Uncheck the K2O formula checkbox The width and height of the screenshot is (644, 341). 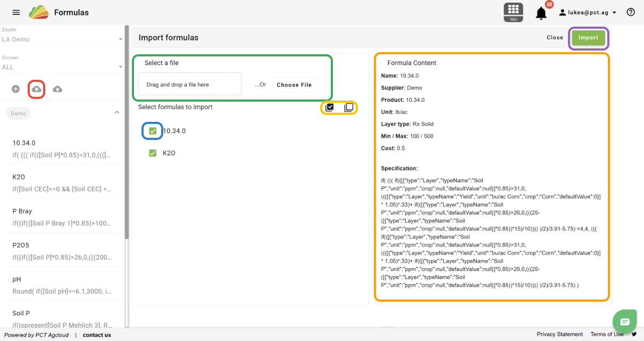(x=153, y=153)
